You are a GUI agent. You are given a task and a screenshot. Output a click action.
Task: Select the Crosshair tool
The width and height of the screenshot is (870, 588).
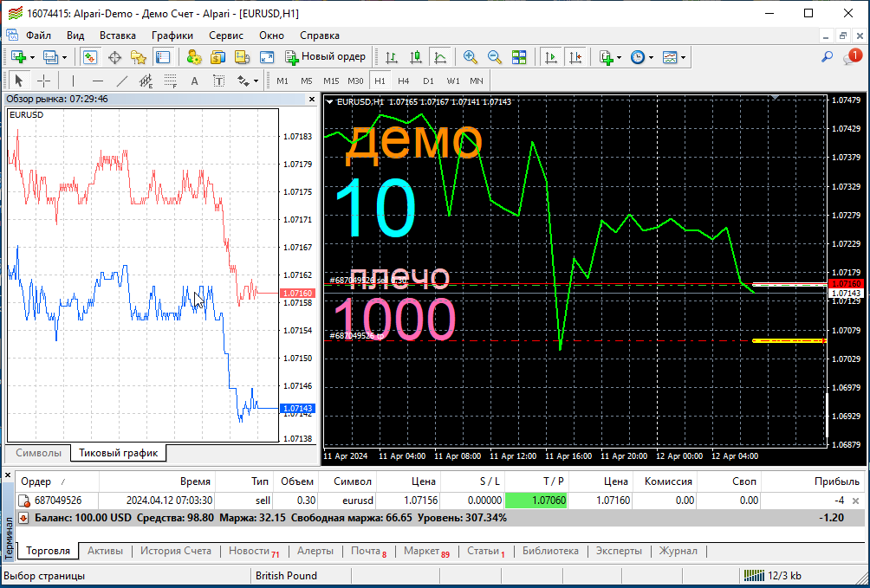[x=43, y=81]
